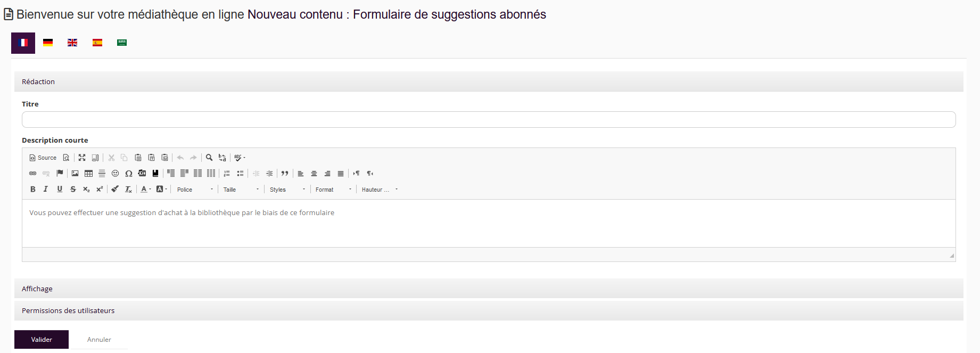Toggle italic formatting in the editor
The width and height of the screenshot is (980, 353).
coord(46,189)
